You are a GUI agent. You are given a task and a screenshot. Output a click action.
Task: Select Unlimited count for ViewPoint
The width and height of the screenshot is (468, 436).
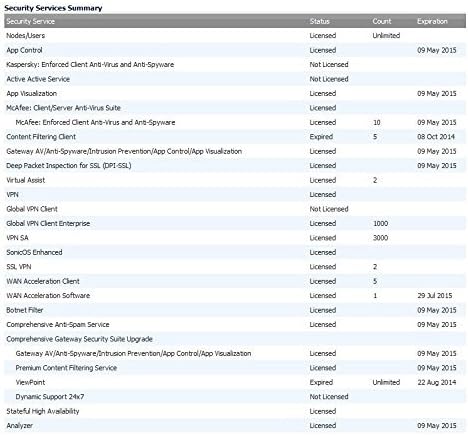coord(386,382)
